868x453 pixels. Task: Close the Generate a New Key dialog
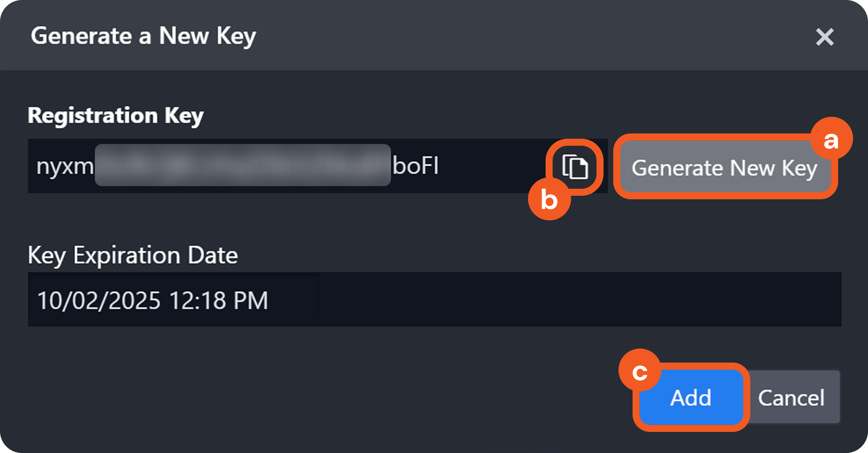click(825, 37)
